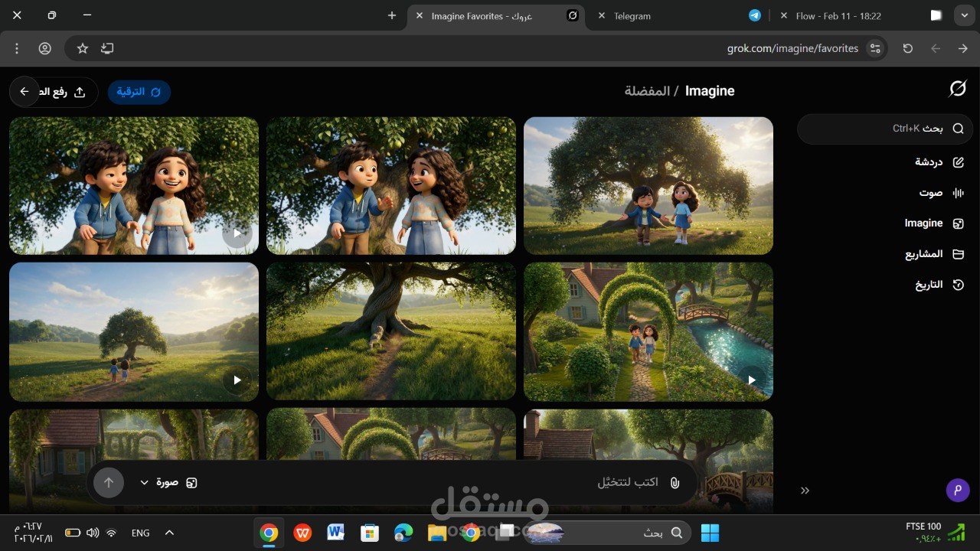Click the الترقية upgrade button

(x=139, y=92)
